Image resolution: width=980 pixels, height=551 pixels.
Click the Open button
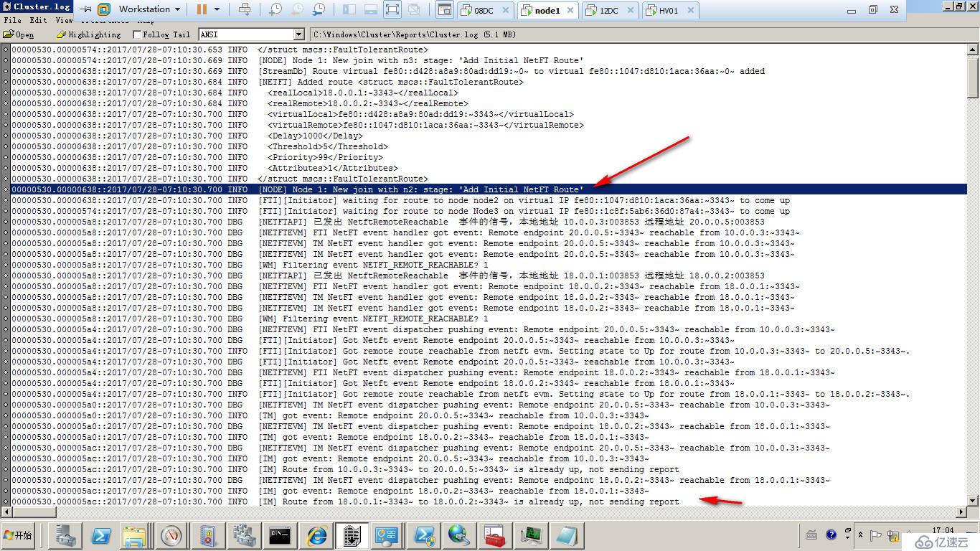coord(19,34)
